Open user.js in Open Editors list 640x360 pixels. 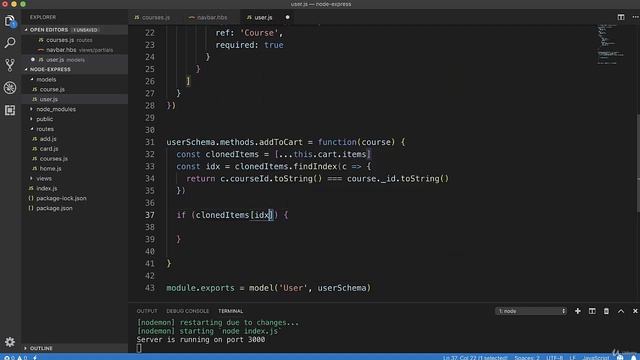tap(75, 60)
